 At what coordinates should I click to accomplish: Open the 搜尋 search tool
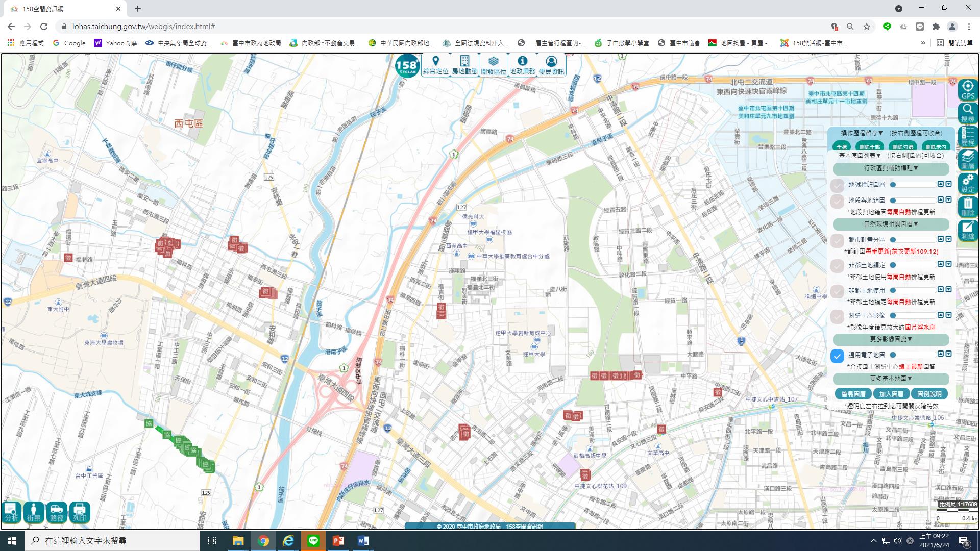tap(968, 112)
